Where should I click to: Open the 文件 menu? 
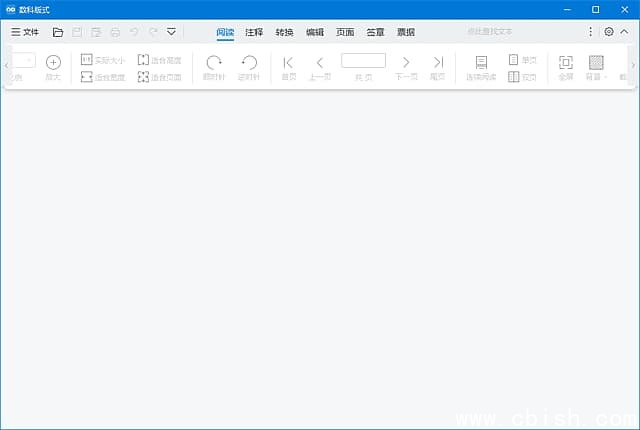pos(24,32)
